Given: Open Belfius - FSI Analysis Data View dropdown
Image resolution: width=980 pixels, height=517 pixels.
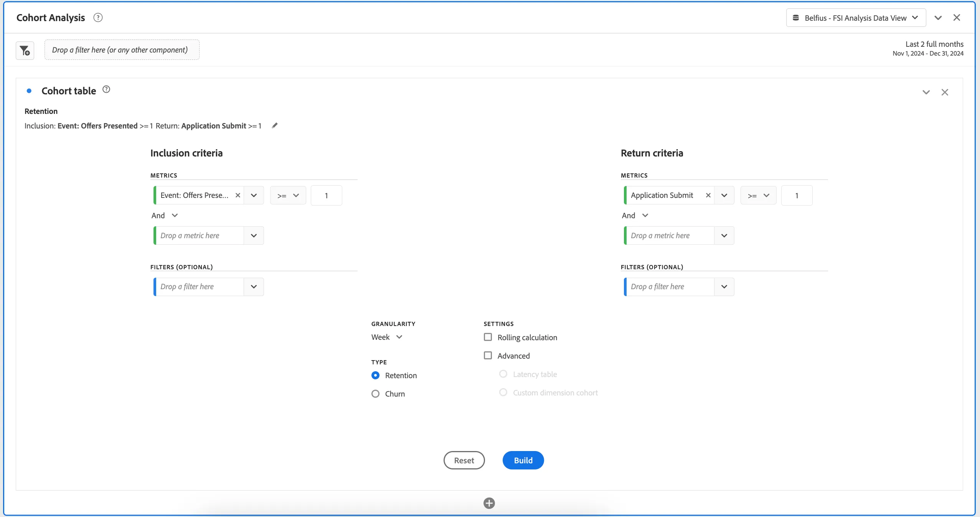Looking at the screenshot, I should click(x=856, y=18).
